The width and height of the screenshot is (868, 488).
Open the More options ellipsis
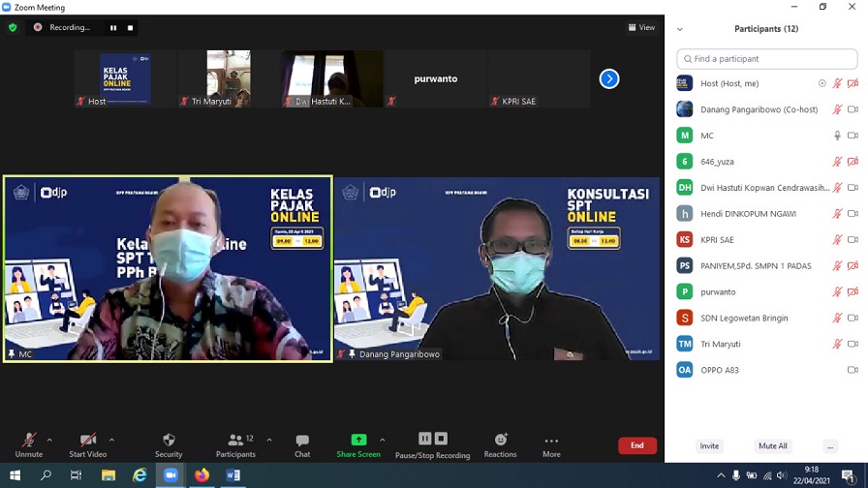[551, 445]
